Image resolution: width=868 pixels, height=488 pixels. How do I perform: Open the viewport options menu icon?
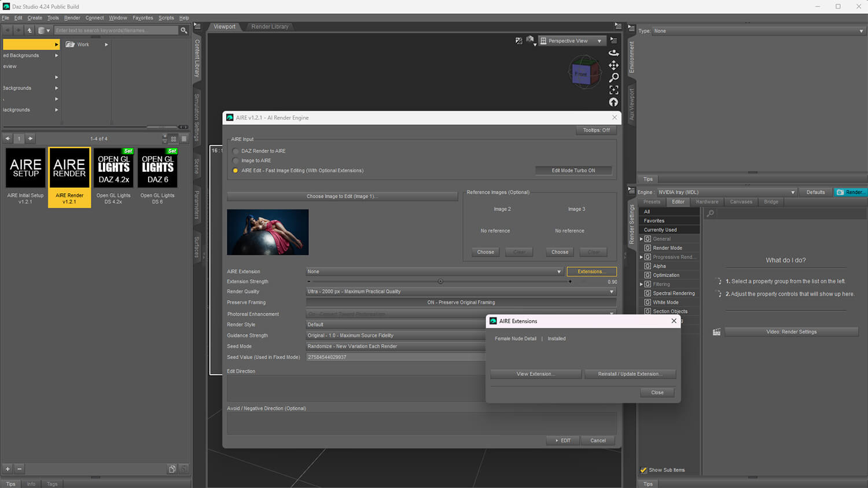(x=613, y=40)
